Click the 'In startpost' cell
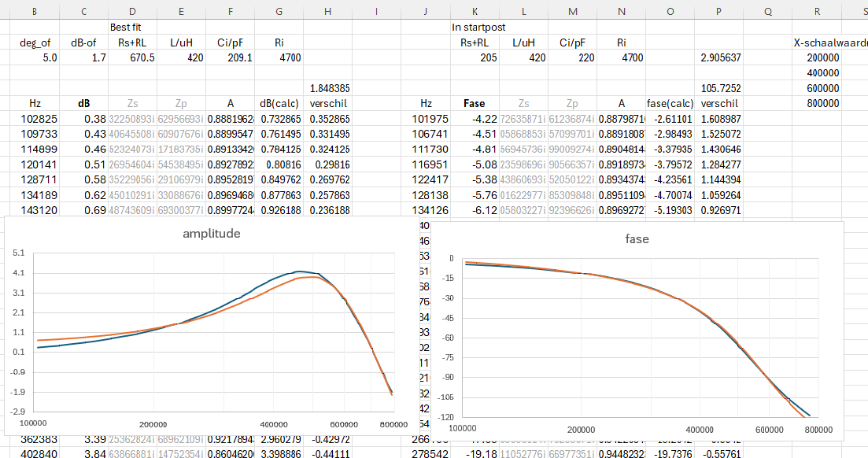Screen dimensions: 868x458 tap(475, 27)
